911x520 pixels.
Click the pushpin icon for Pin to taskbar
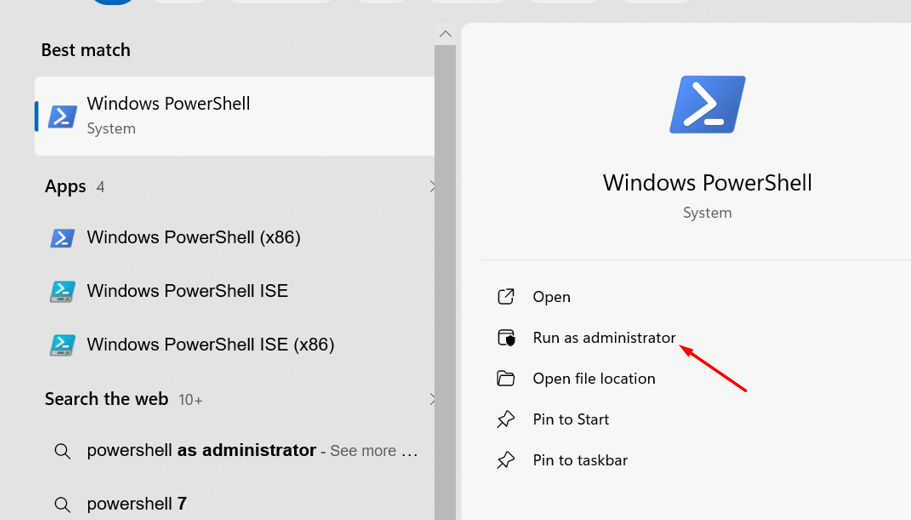coord(506,461)
